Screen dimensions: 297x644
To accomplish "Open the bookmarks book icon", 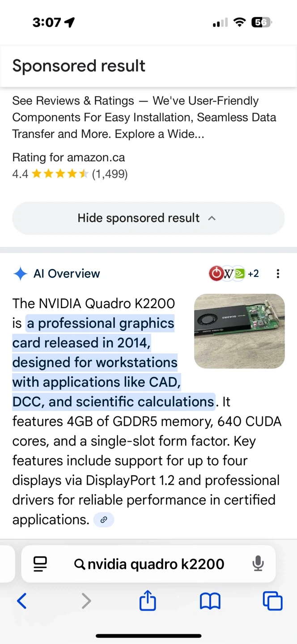I will coord(210,601).
